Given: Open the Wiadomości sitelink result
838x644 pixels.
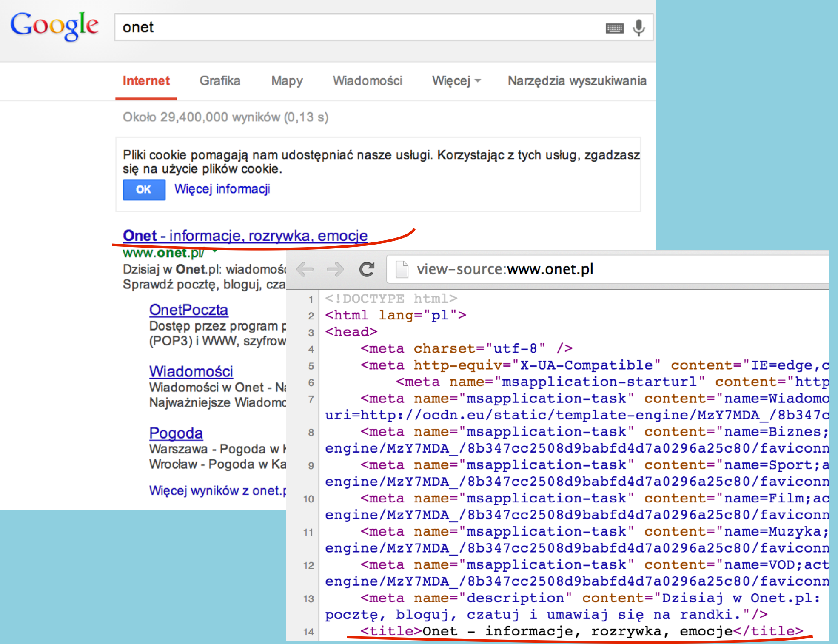Looking at the screenshot, I should point(191,371).
